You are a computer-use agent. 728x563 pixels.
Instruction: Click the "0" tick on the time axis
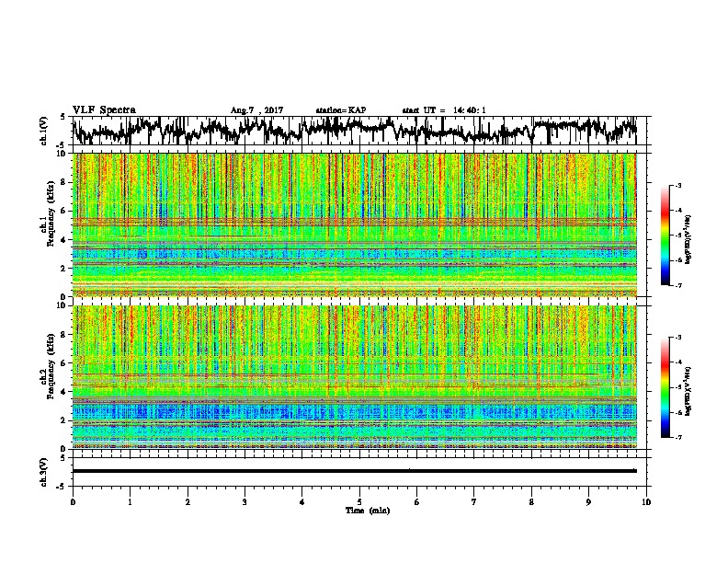(73, 502)
